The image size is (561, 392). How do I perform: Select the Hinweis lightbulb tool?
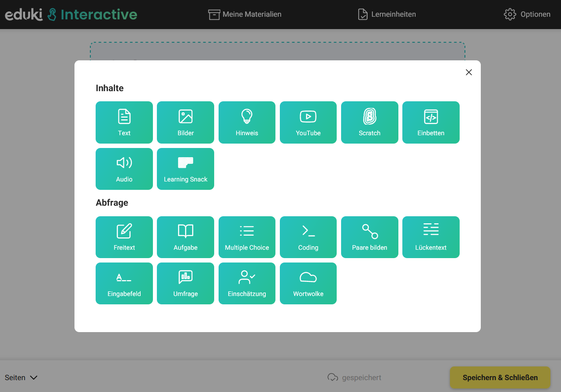coord(247,122)
